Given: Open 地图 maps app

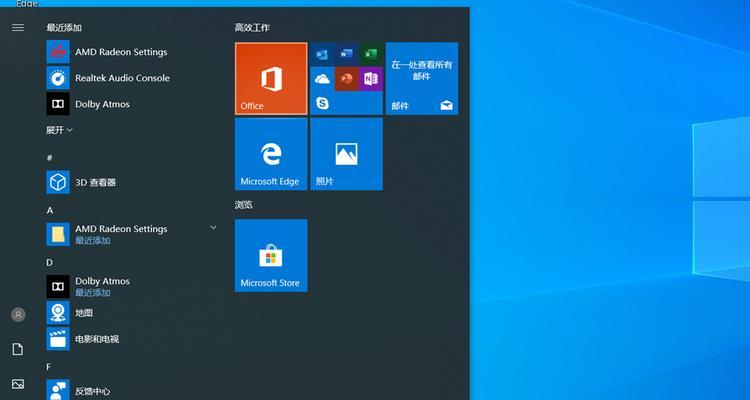Looking at the screenshot, I should coord(132,312).
